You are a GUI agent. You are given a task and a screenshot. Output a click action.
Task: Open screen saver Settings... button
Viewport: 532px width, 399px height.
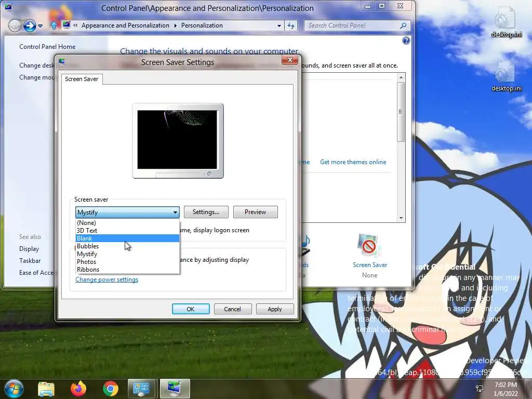click(206, 212)
